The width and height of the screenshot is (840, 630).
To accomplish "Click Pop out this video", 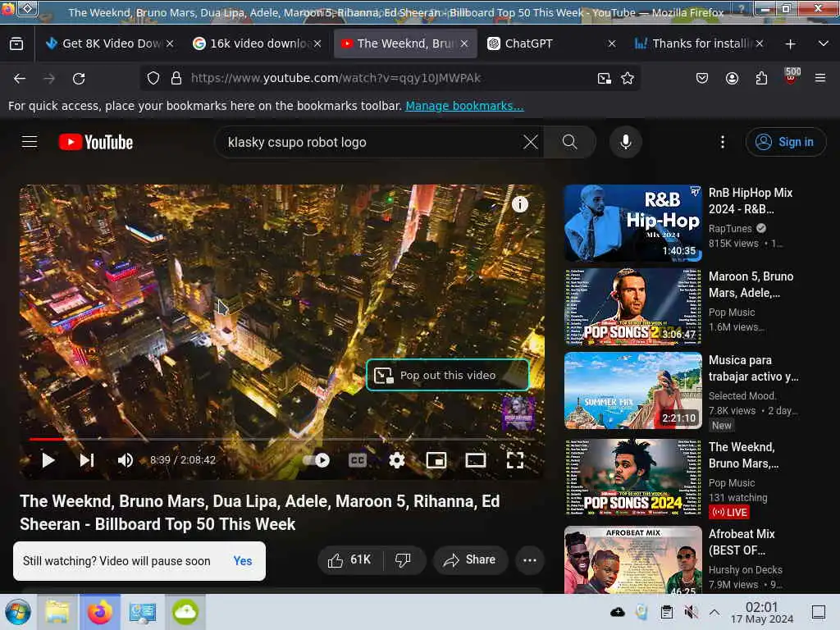I will (x=448, y=375).
